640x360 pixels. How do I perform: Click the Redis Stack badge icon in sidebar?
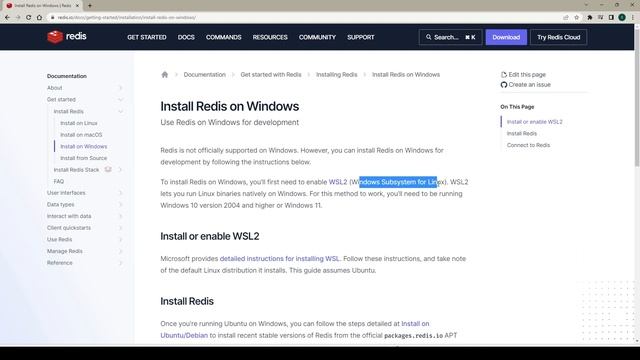point(108,169)
